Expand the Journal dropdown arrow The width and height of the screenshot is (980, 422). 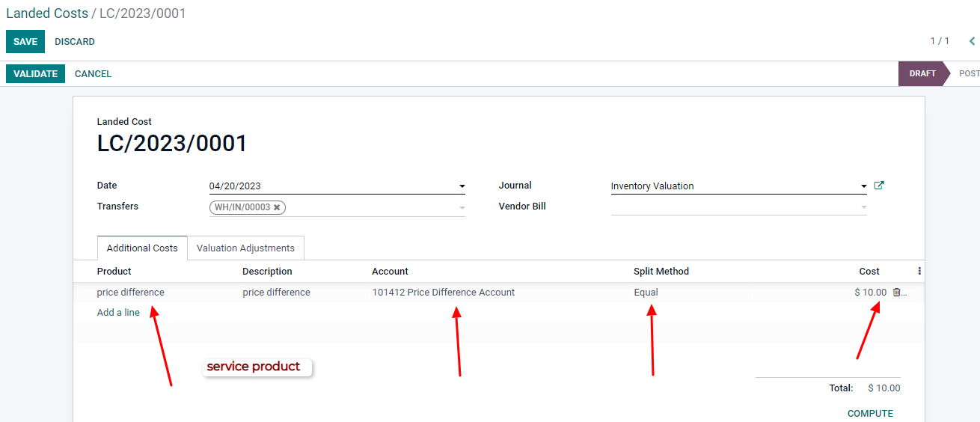tap(863, 186)
